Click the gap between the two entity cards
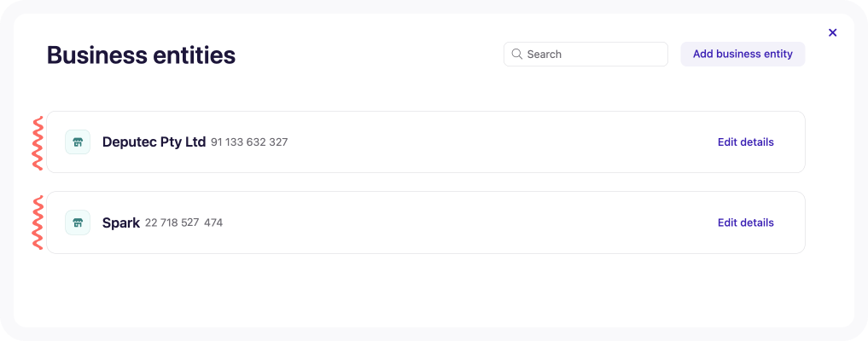 426,182
